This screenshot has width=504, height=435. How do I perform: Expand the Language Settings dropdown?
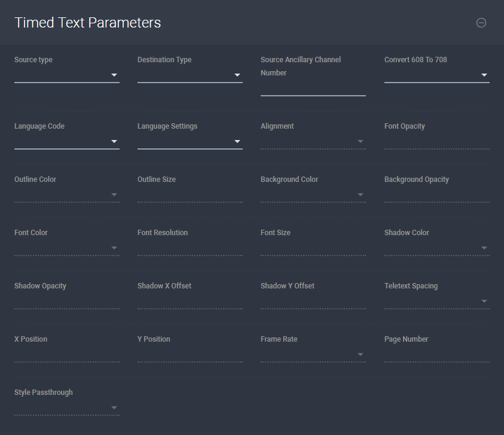pyautogui.click(x=237, y=141)
